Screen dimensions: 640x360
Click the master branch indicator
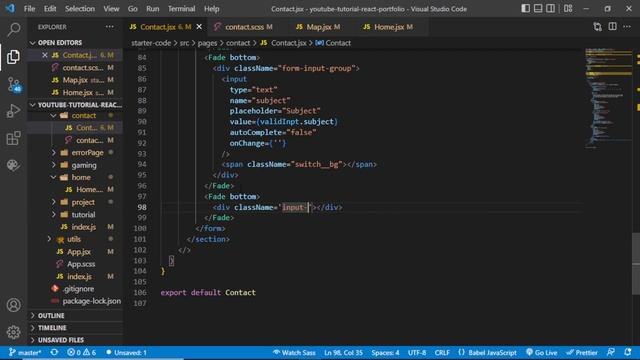tap(25, 352)
